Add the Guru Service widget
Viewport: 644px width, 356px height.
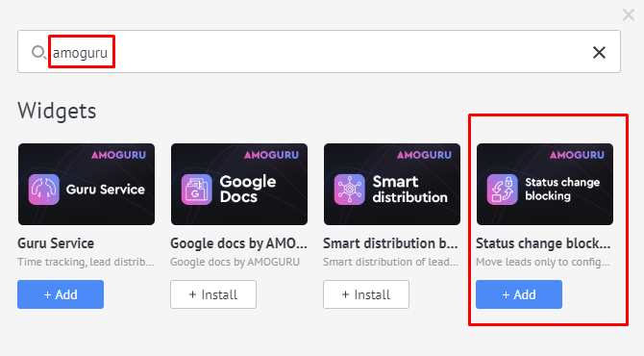coord(61,294)
